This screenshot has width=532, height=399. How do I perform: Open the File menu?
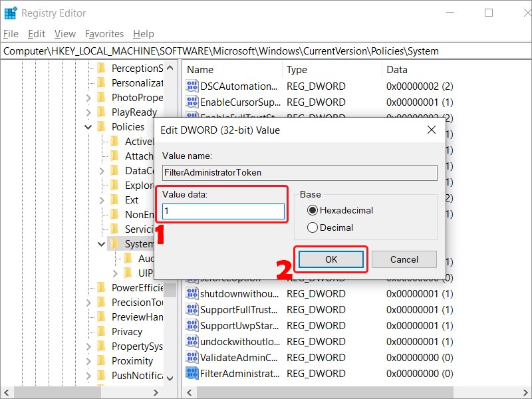pyautogui.click(x=11, y=34)
